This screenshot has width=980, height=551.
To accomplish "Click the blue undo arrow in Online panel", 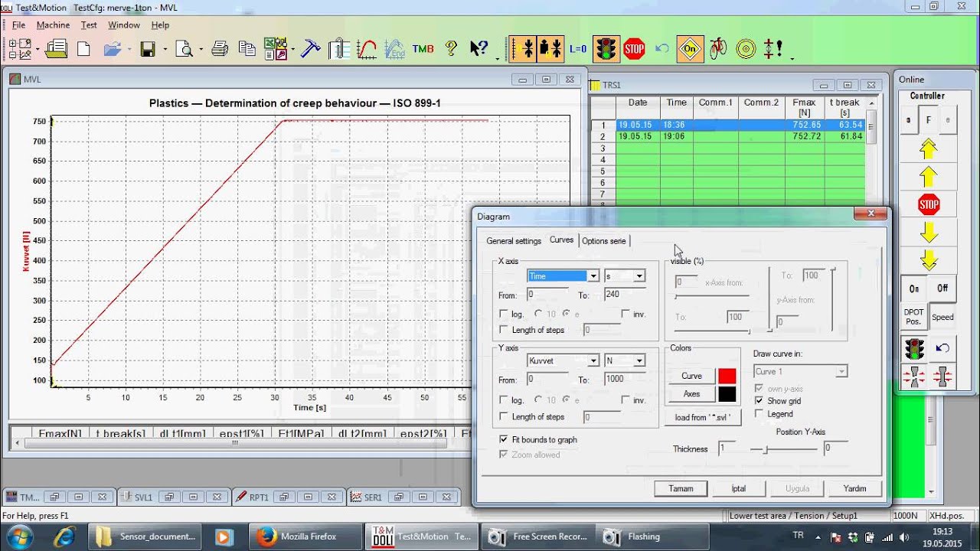I will point(942,349).
